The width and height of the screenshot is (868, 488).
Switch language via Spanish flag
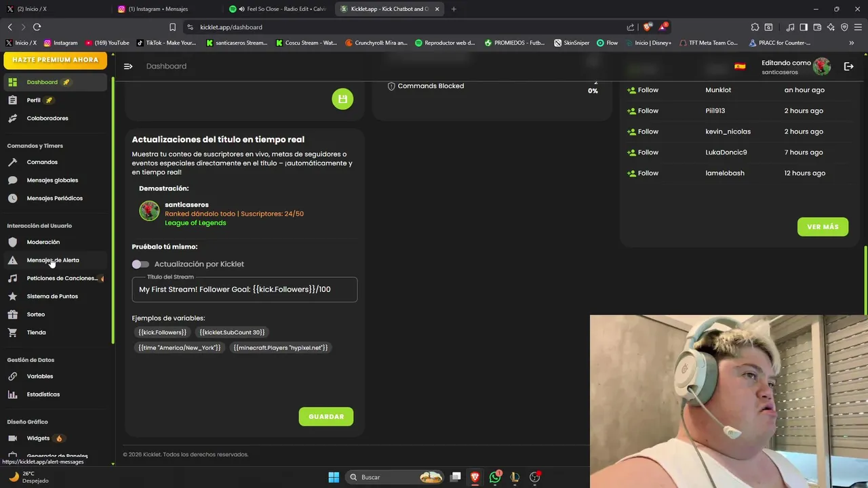click(740, 66)
